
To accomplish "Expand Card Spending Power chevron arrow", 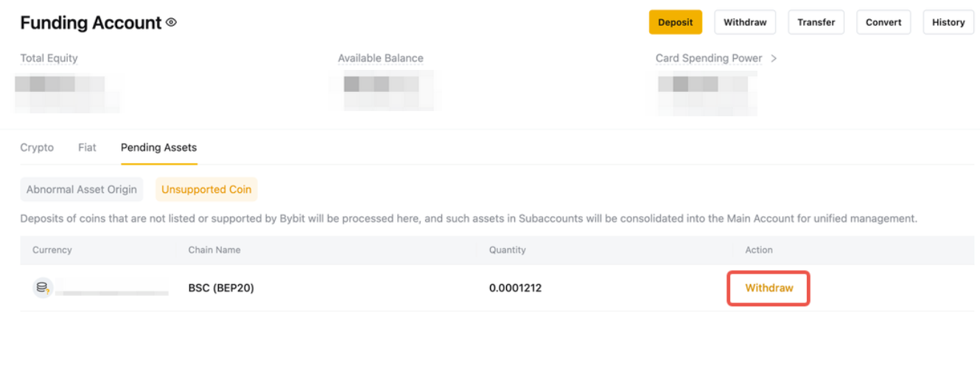I will click(x=774, y=58).
